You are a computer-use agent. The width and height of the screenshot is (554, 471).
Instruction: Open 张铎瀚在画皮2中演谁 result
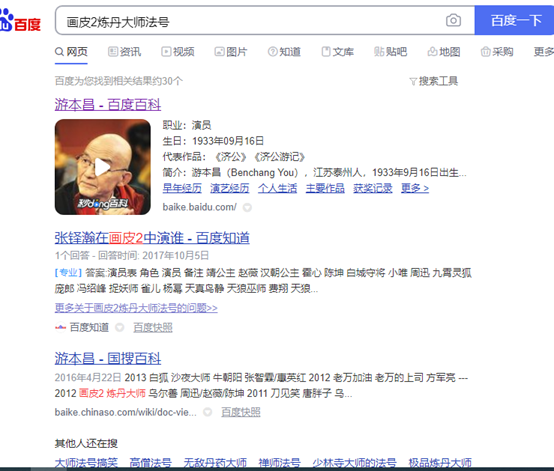pos(152,238)
